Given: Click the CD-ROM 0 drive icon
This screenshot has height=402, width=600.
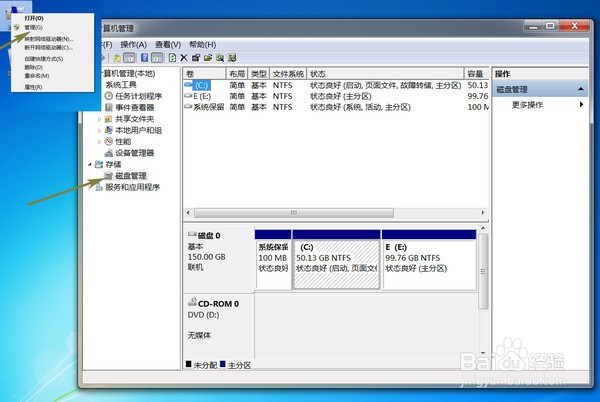Looking at the screenshot, I should pos(192,303).
